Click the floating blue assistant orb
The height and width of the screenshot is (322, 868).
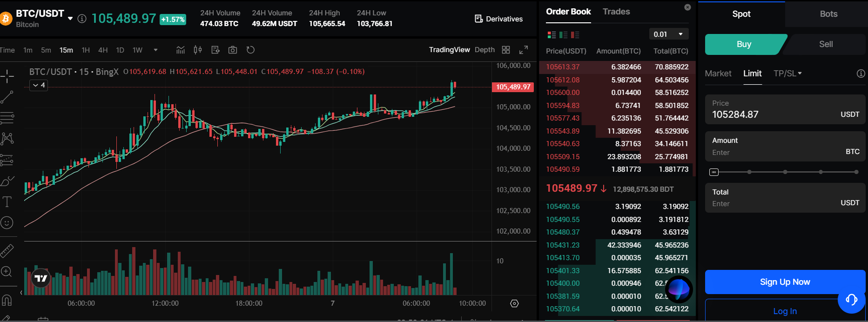(679, 289)
